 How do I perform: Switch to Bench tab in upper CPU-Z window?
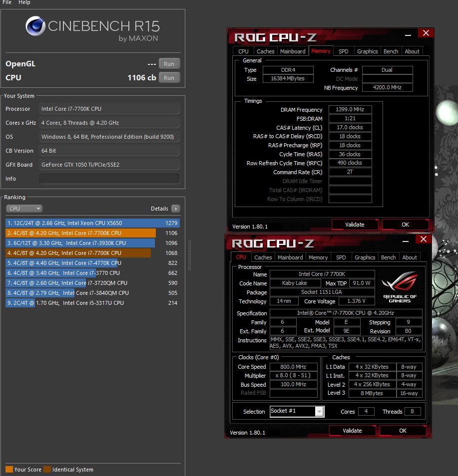pos(391,51)
